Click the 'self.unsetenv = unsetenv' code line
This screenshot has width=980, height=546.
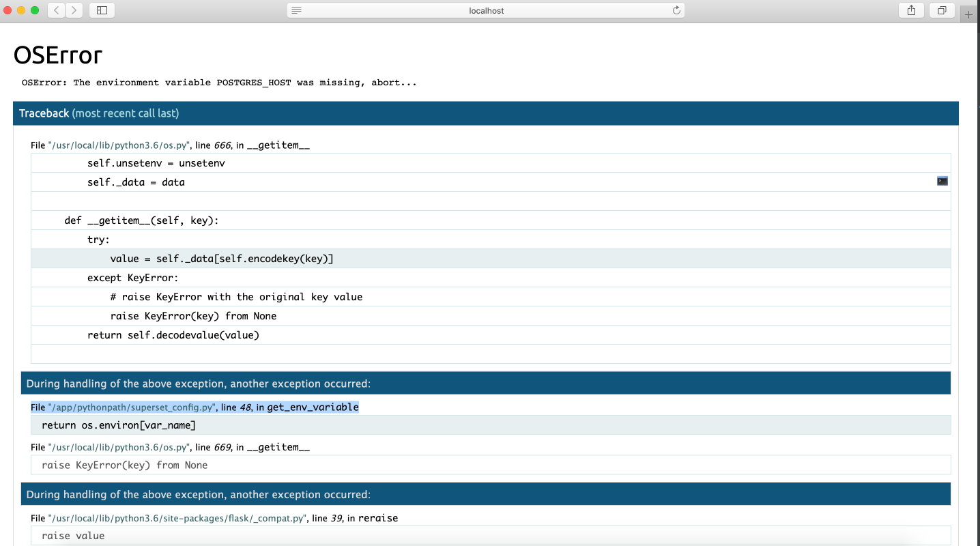pyautogui.click(x=491, y=163)
